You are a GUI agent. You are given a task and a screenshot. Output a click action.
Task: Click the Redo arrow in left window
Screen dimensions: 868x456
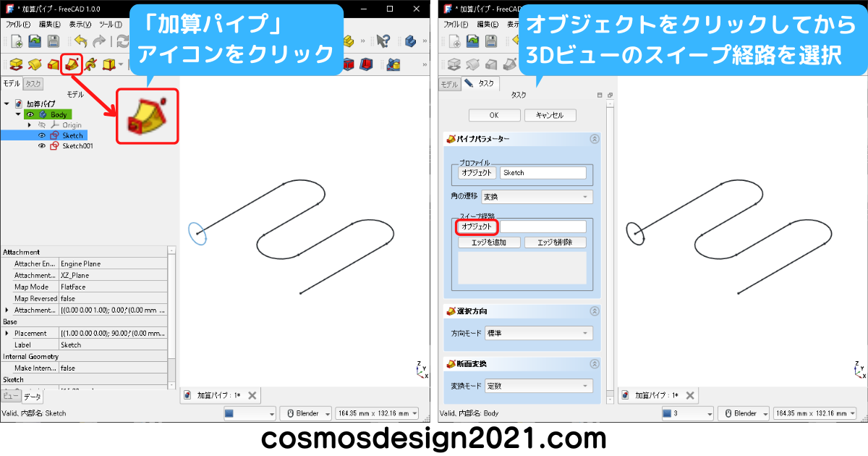pos(98,41)
